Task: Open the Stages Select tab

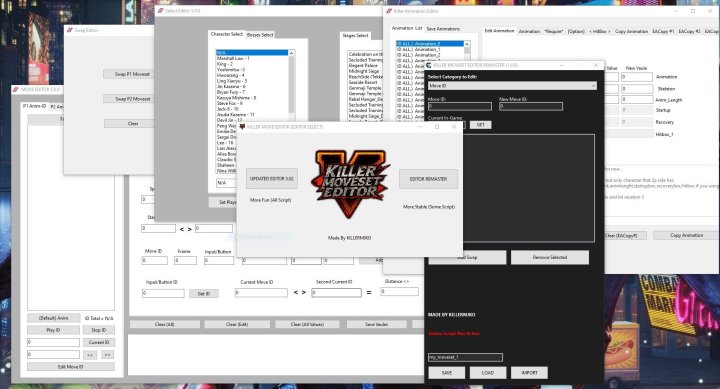Action: [x=355, y=35]
